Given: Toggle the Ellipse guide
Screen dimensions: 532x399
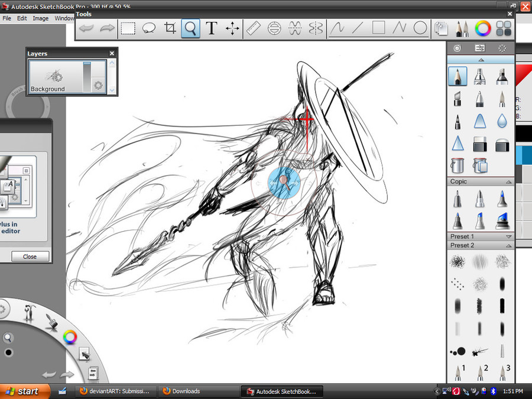Looking at the screenshot, I should 274,28.
